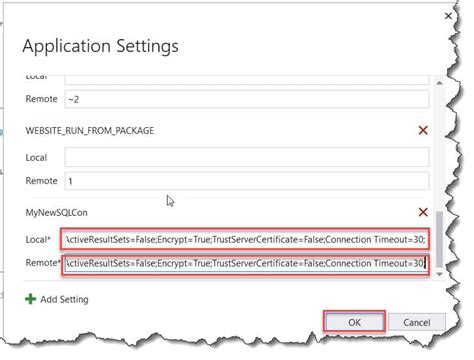The image size is (474, 360).
Task: Click the Cancel button
Action: coord(417,322)
